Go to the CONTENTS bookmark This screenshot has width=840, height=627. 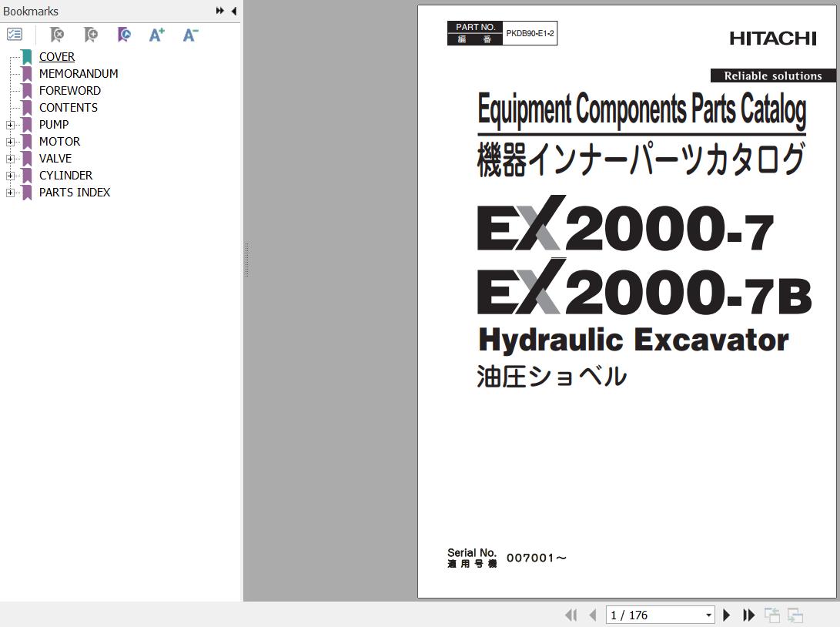point(68,108)
